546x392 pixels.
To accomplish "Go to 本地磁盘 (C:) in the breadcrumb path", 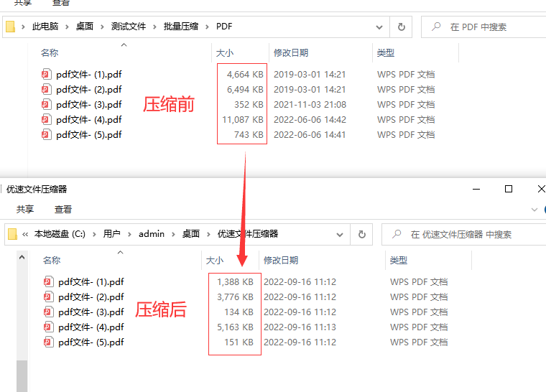I will 60,234.
